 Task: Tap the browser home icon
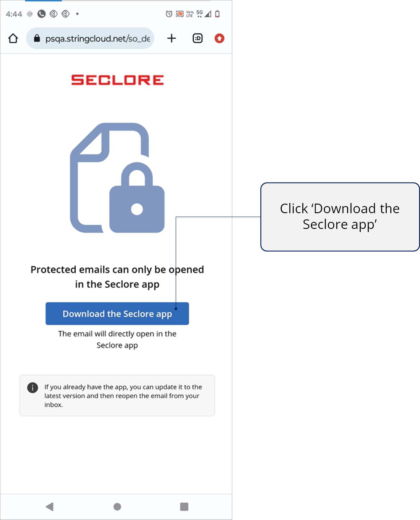coord(13,38)
